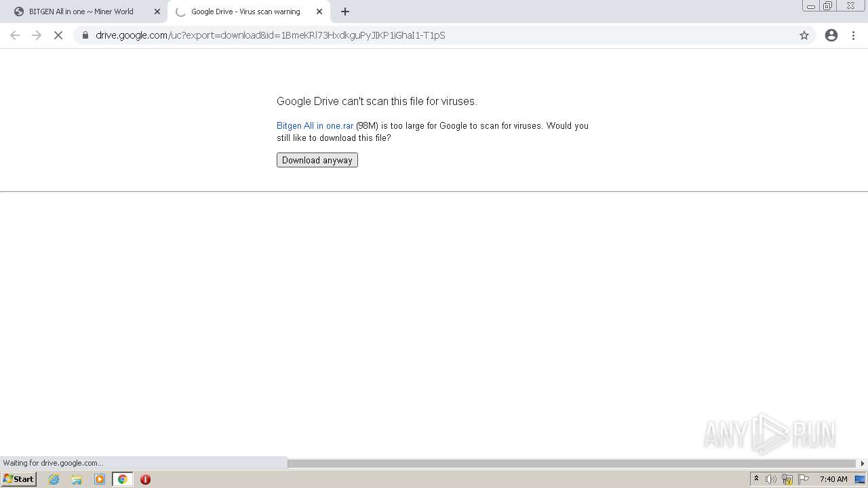
Task: Click the horizontal scrollbar track
Action: click(572, 464)
